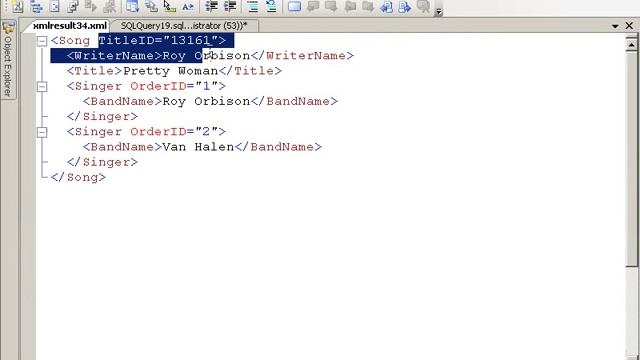Click the greyed-out debug toolbar icon
Viewport: 640px width, 360px height.
[x=109, y=6]
